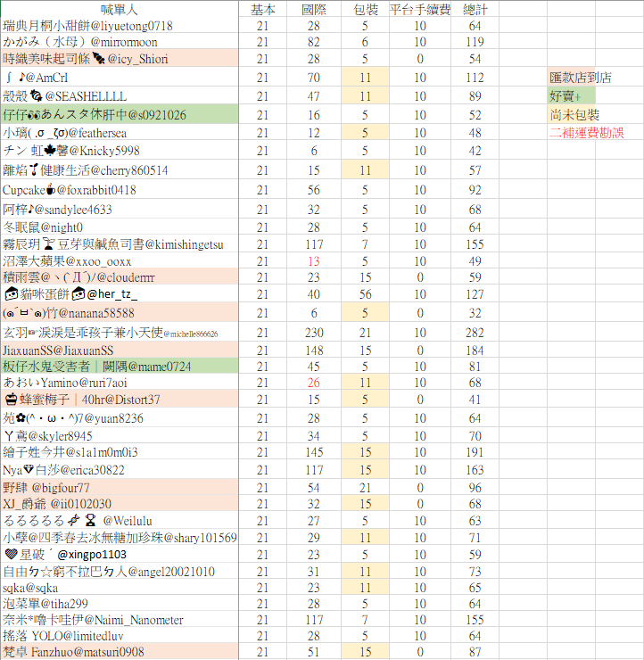Select name cell @SEASHELLLL

[120, 96]
